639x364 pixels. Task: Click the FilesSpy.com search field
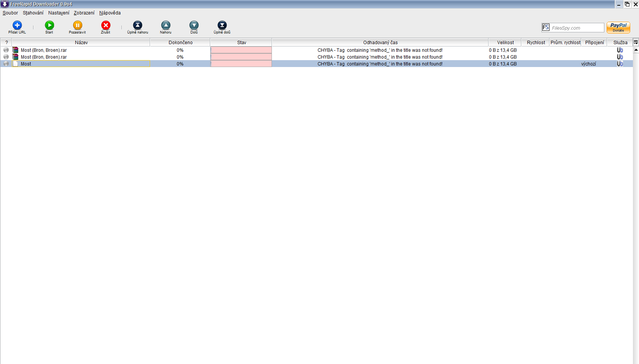coord(577,28)
